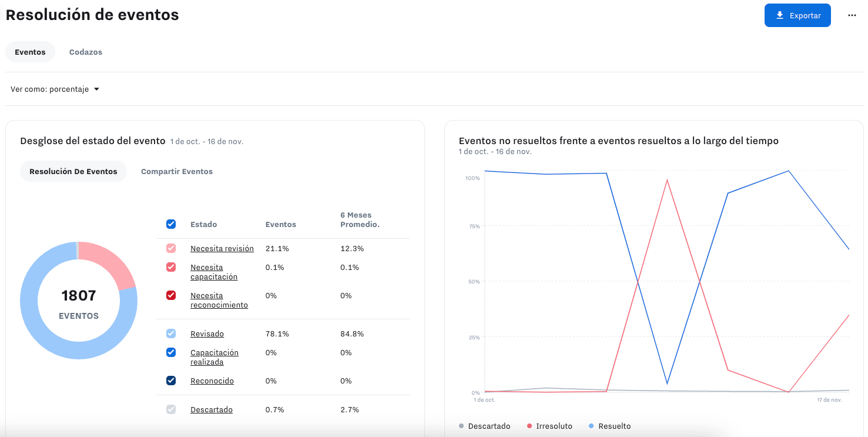The width and height of the screenshot is (868, 437).
Task: Click the Resuelto legend item
Action: coord(609,426)
